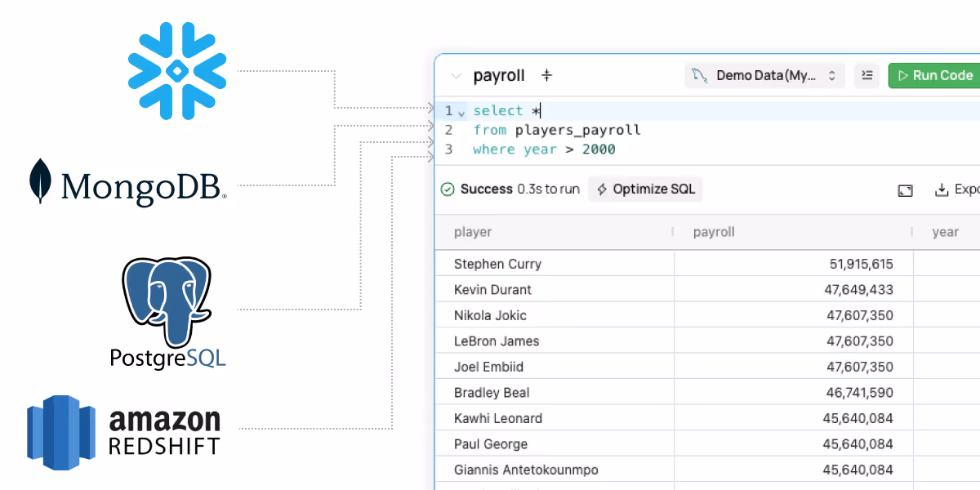Click the Export download icon
The height and width of the screenshot is (490, 980).
[942, 189]
